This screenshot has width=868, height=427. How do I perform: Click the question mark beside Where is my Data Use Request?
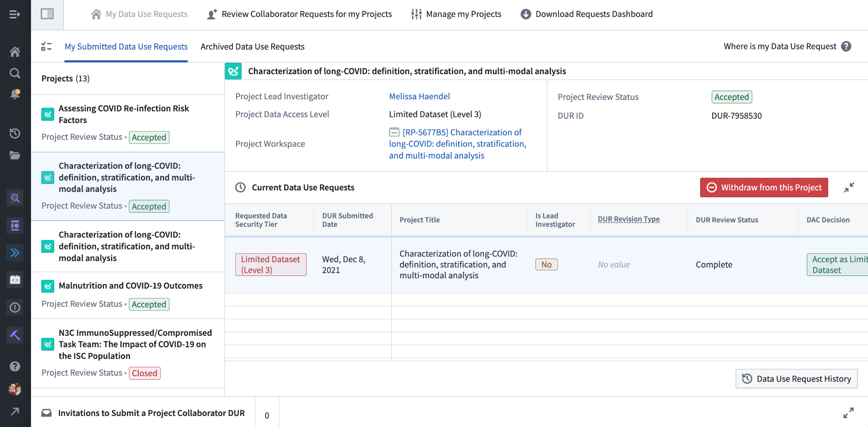coord(846,46)
